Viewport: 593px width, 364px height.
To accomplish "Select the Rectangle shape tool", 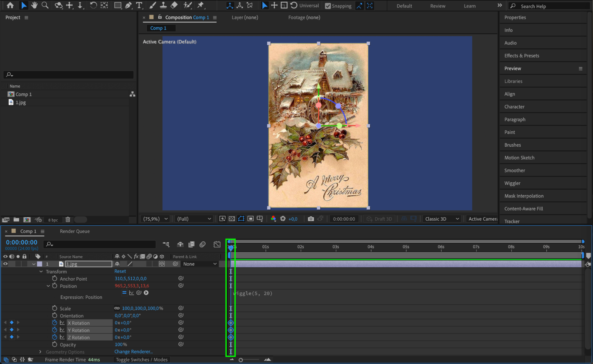I will click(117, 5).
